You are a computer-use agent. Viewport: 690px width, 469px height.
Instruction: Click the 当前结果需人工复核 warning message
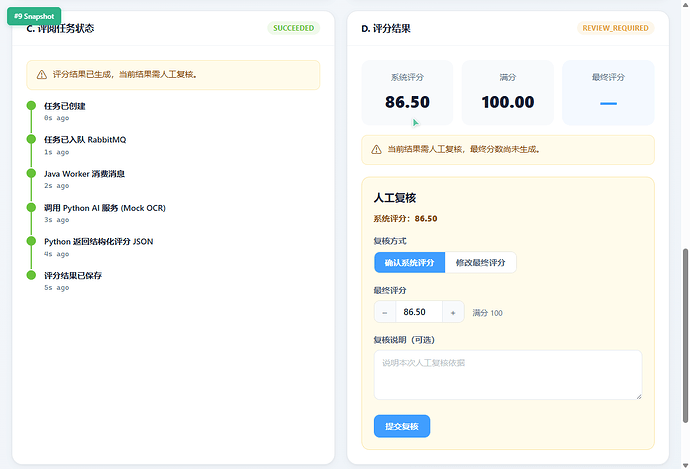tap(464, 150)
